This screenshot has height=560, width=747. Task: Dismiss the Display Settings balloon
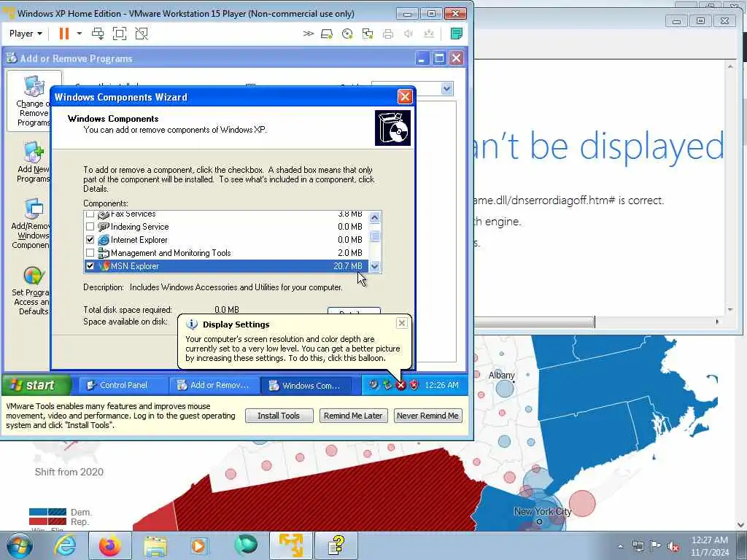click(402, 323)
